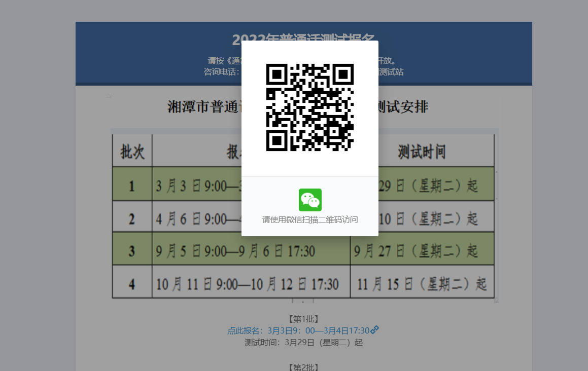Click the cell 9 月 27 日（星期二）起
This screenshot has height=371, width=588.
pos(422,249)
